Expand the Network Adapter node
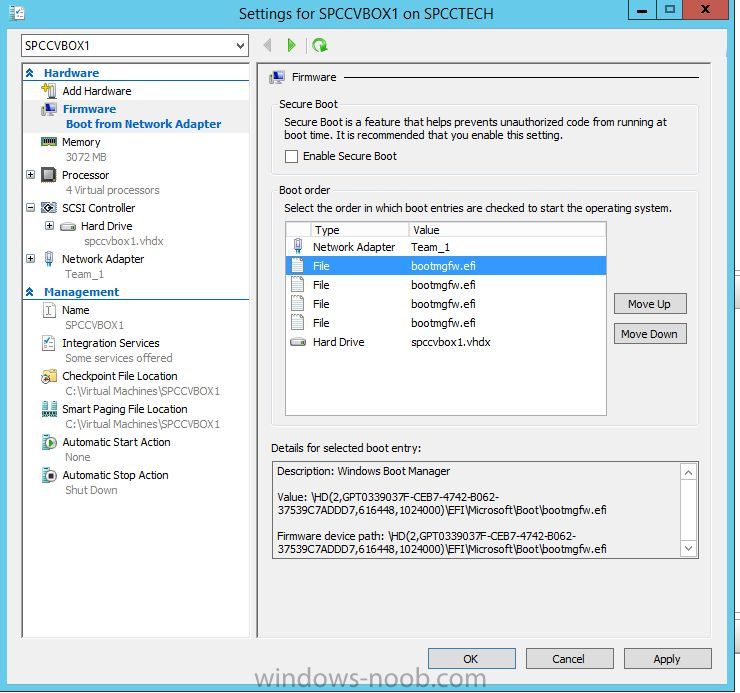This screenshot has height=693, width=740. 31,259
